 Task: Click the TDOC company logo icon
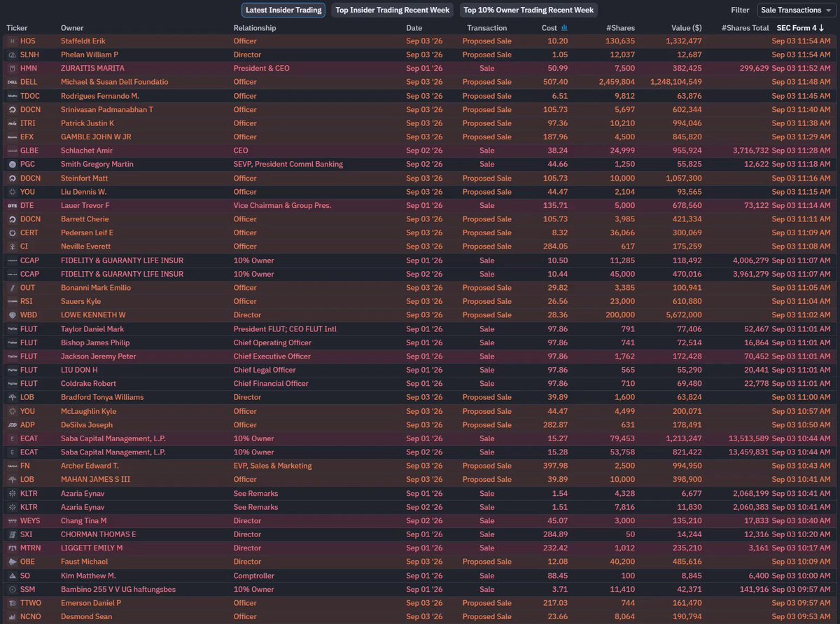click(x=12, y=96)
